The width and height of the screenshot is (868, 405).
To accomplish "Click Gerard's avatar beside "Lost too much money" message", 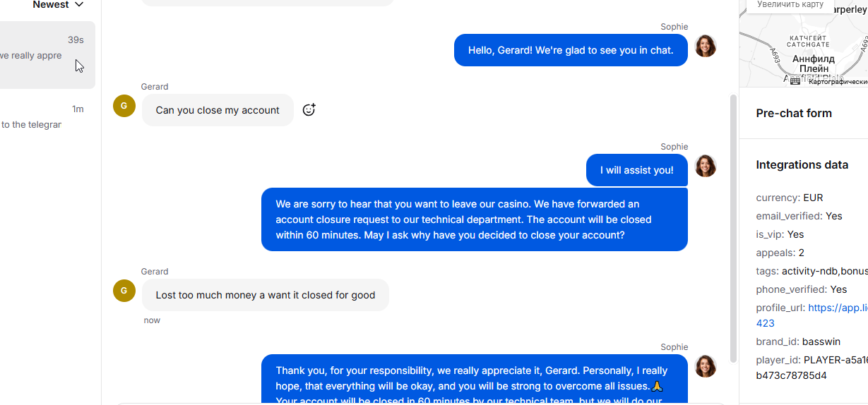I will 124,291.
